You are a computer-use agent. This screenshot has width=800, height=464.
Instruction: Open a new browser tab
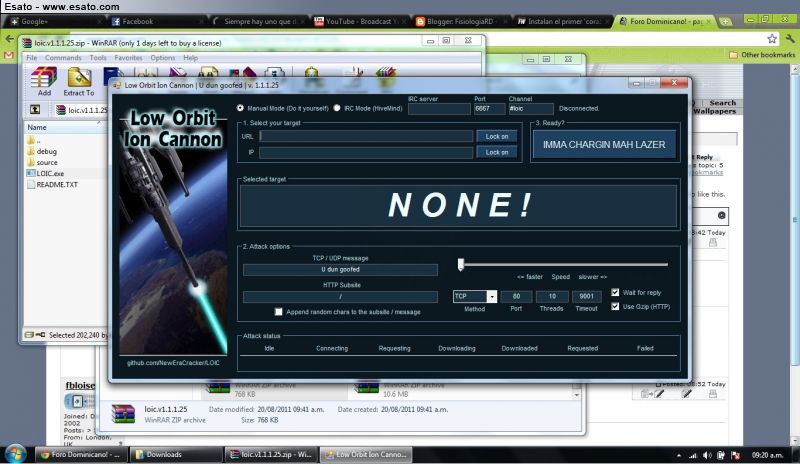725,21
